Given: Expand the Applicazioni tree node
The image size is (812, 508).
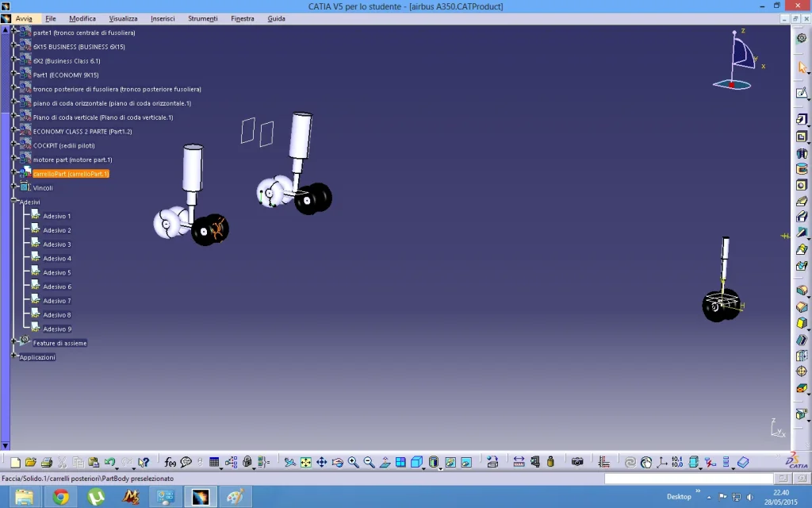Looking at the screenshot, I should coord(14,355).
